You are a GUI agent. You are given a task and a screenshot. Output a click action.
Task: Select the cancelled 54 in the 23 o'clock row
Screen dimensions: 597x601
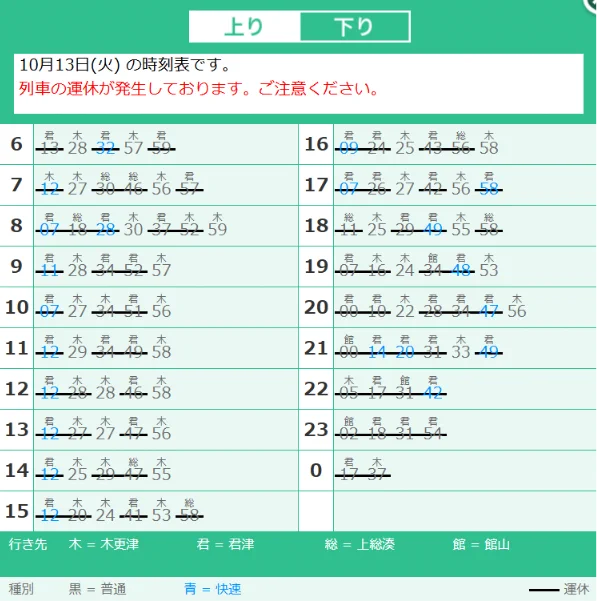tap(433, 434)
